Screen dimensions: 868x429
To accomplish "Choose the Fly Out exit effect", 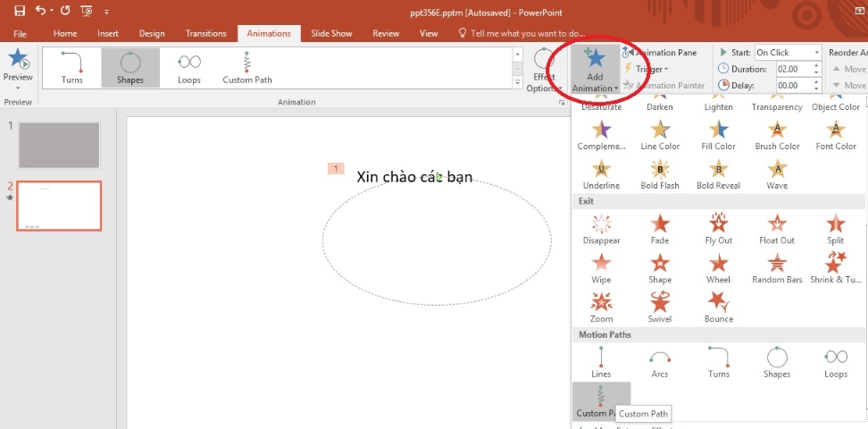I will point(719,229).
